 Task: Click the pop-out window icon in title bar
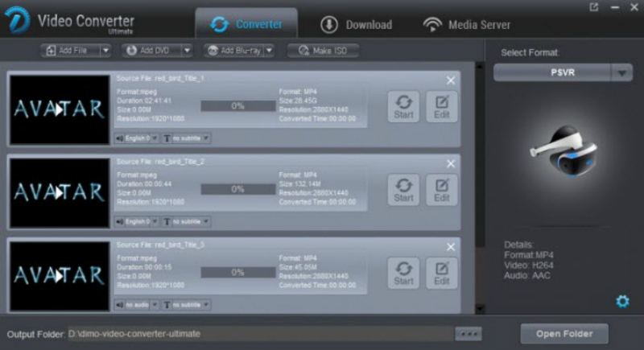tap(594, 7)
